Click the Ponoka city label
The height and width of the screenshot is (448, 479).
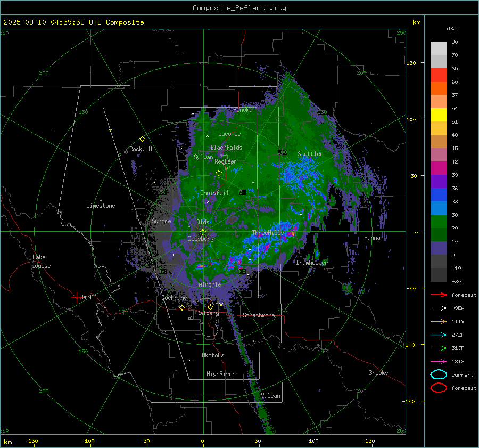pyautogui.click(x=243, y=110)
